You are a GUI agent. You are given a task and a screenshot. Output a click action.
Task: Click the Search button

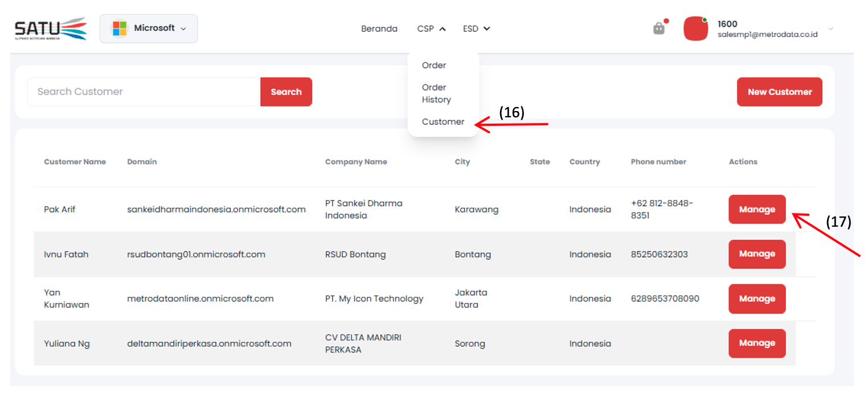point(286,92)
